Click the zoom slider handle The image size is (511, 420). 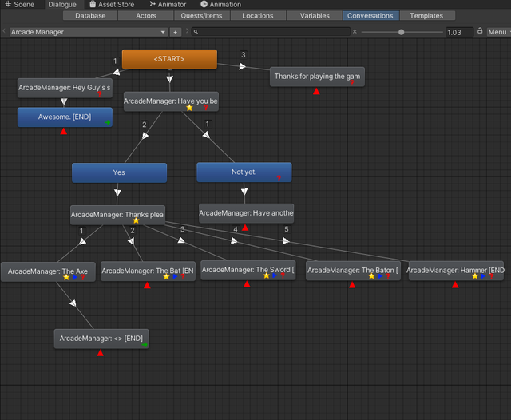401,32
